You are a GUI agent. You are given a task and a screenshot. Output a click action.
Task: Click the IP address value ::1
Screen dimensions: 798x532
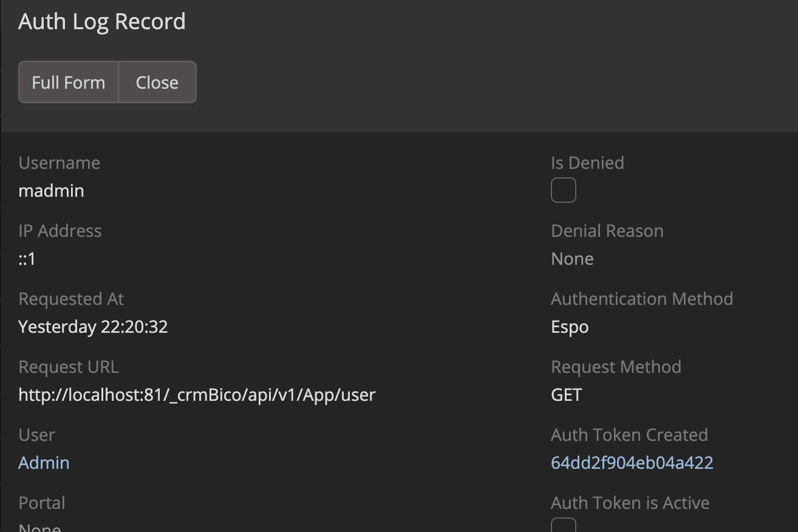coord(27,259)
